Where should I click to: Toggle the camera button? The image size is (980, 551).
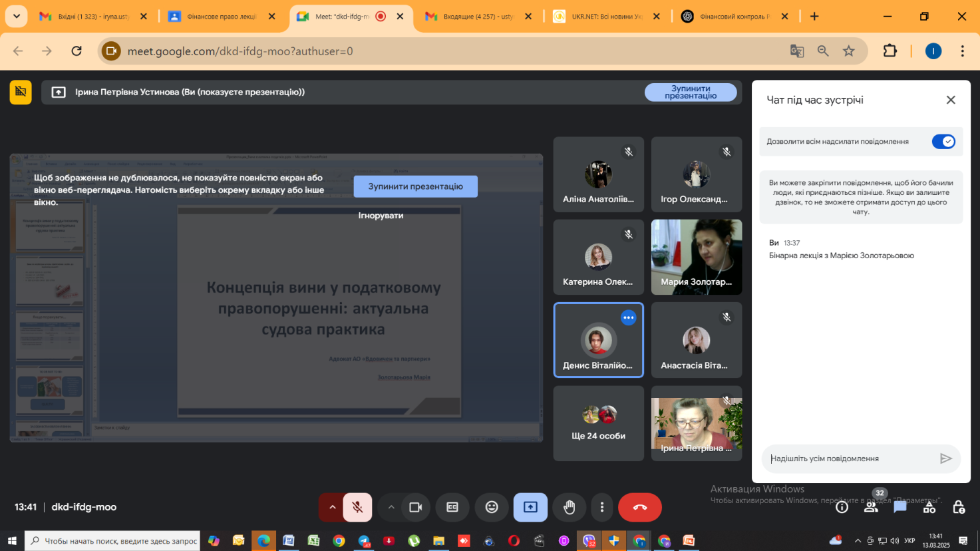(416, 507)
